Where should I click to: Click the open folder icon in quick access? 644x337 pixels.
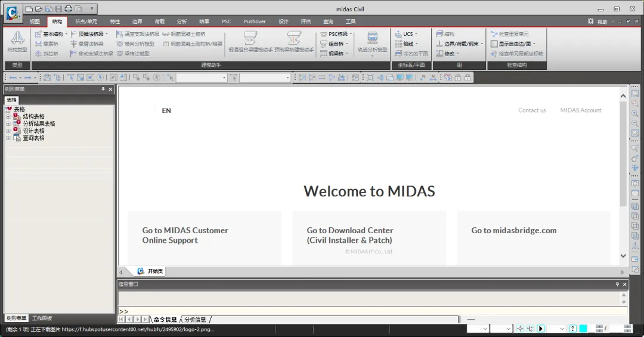point(39,8)
